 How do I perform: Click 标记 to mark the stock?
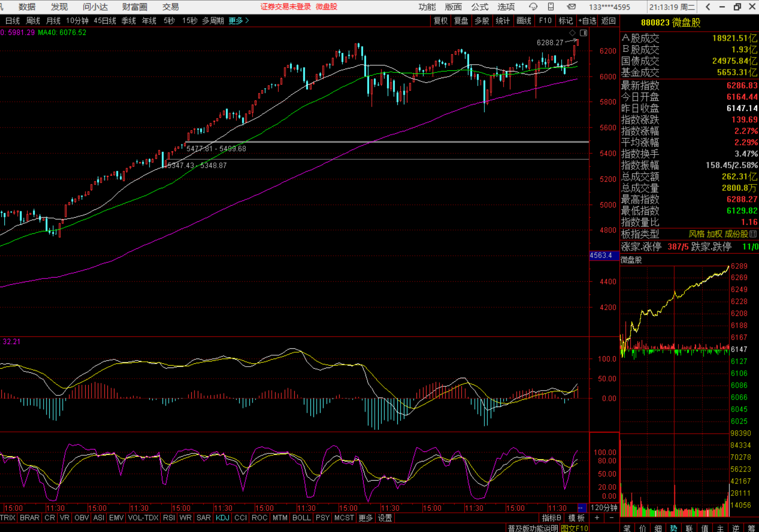click(566, 21)
